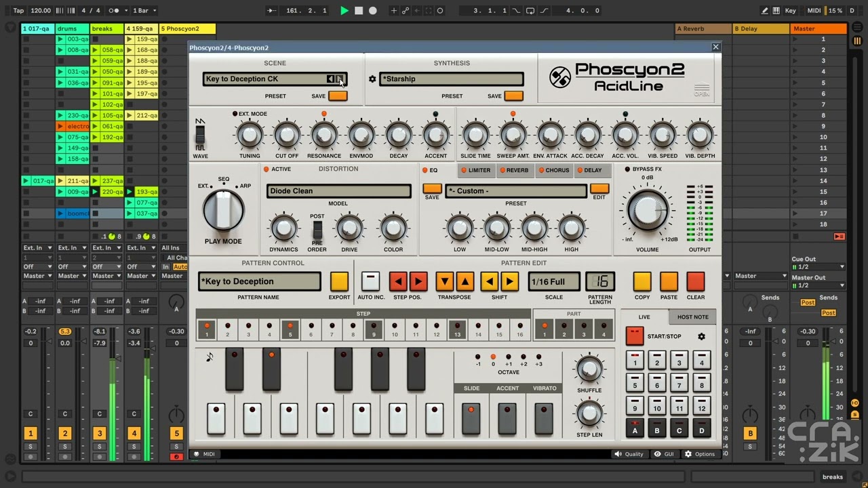The width and height of the screenshot is (868, 488).
Task: Select step 5 in the sequencer
Action: point(290,329)
